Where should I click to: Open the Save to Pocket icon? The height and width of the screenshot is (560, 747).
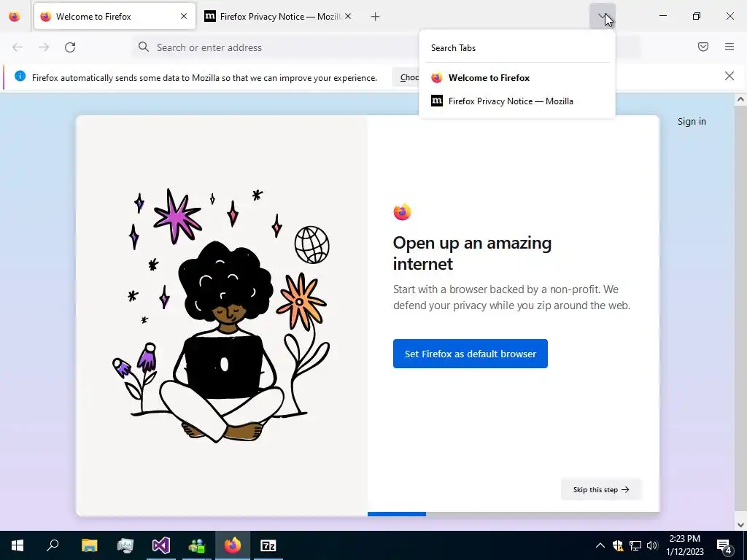[x=703, y=47]
